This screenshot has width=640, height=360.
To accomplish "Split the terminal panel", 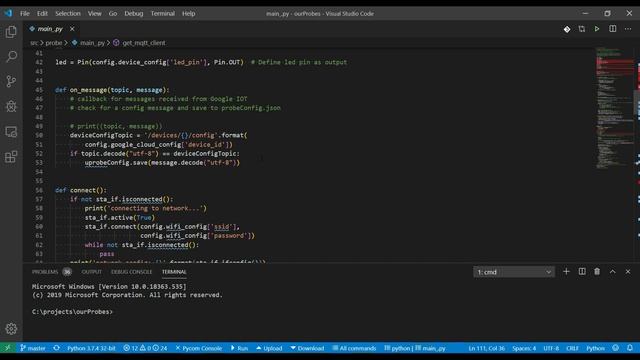I will pos(582,271).
